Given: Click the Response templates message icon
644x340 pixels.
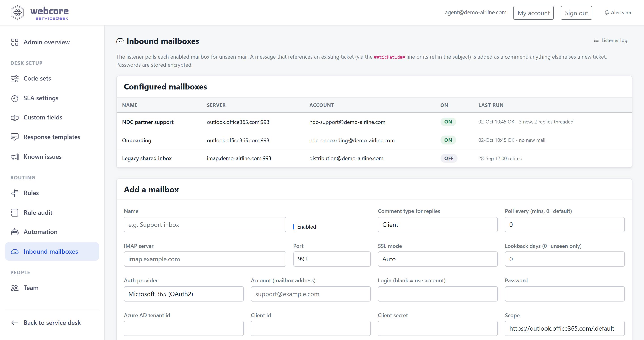Looking at the screenshot, I should click(x=15, y=137).
